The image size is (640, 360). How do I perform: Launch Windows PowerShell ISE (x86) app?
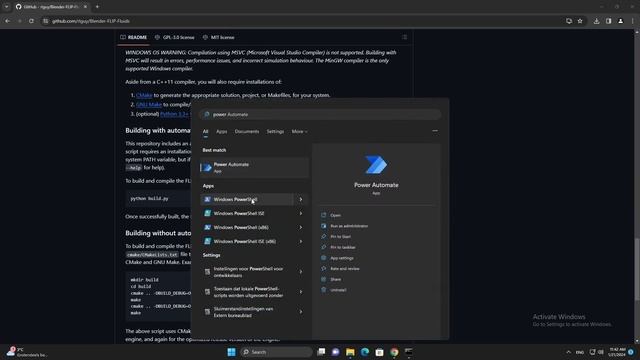(x=247, y=241)
